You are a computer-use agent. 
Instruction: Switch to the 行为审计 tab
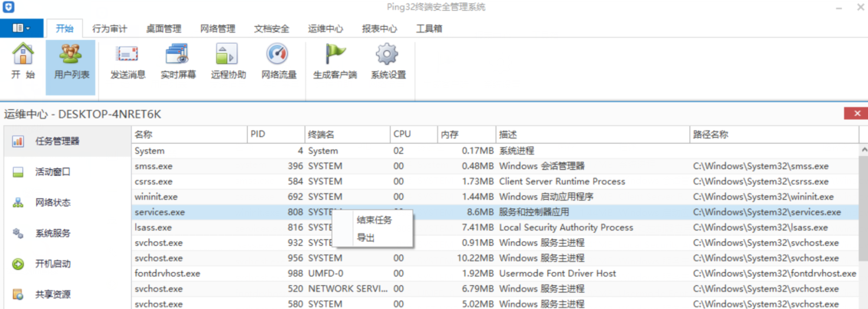tap(110, 29)
